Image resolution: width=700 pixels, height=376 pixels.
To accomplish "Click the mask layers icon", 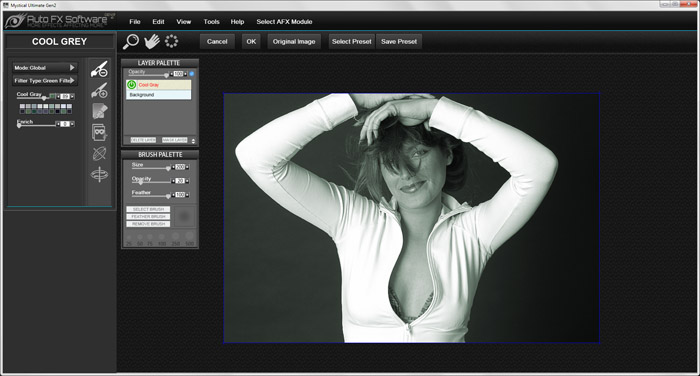I will 99,132.
